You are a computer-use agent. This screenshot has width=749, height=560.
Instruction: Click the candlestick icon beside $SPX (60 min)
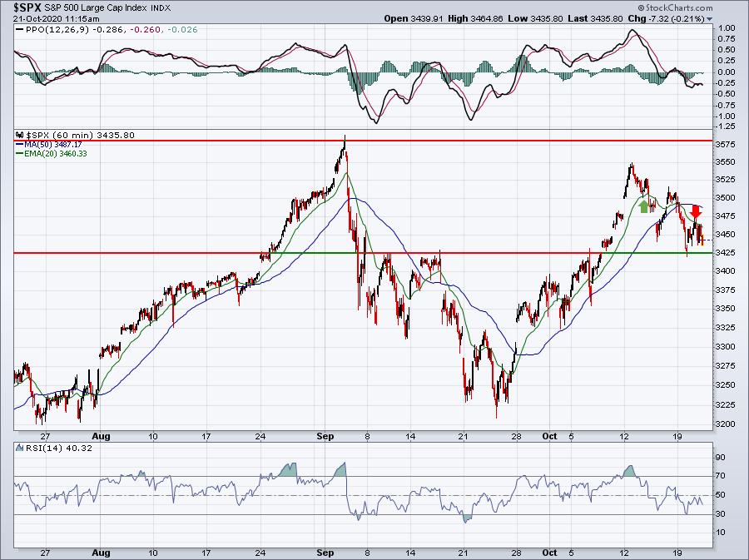pos(20,135)
